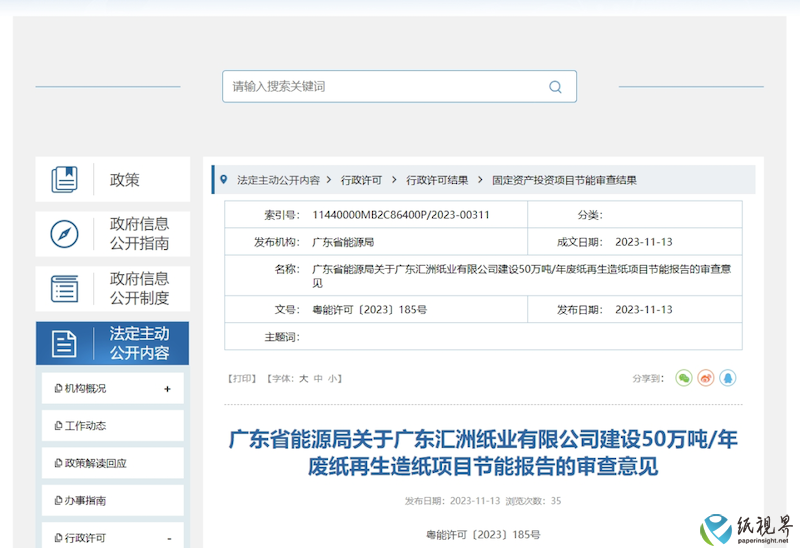This screenshot has width=800, height=548.
Task: Click document number 粤能许可〔2023〕185号 in table
Action: coord(369,310)
